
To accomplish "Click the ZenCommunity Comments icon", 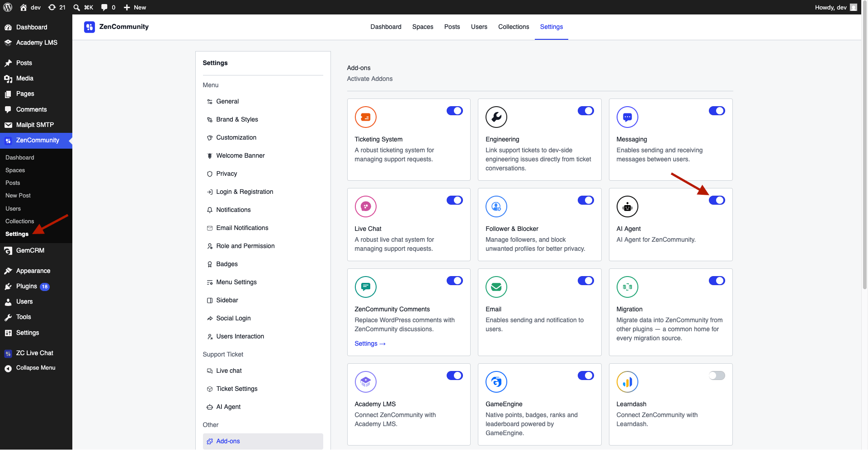I will coord(366,287).
